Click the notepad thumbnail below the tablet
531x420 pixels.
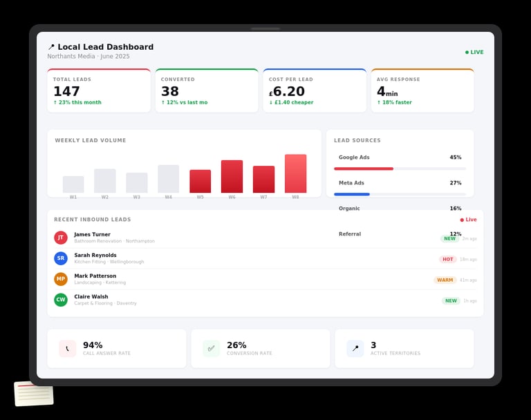34,394
